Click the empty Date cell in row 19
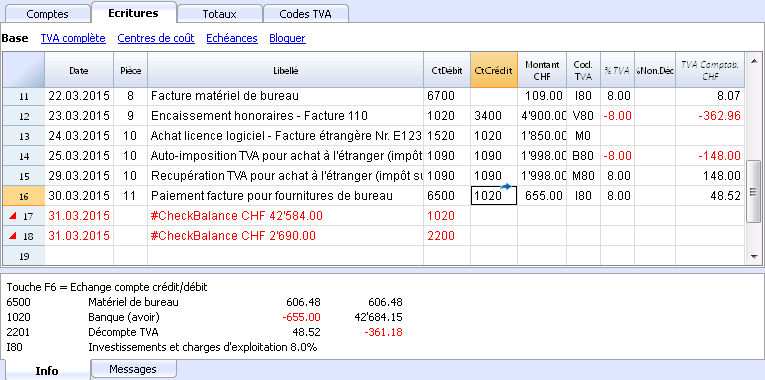This screenshot has width=765, height=380. point(79,256)
